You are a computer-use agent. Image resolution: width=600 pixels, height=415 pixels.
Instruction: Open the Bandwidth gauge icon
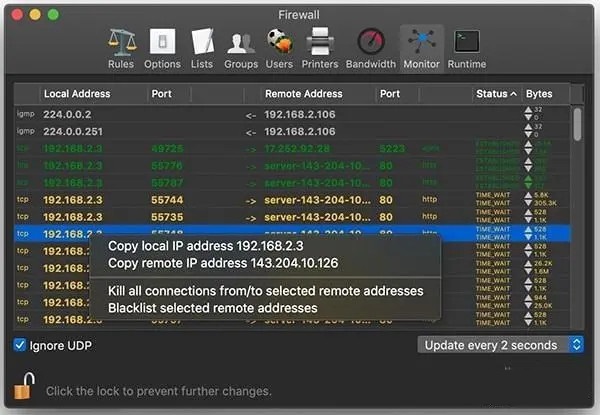[x=370, y=43]
